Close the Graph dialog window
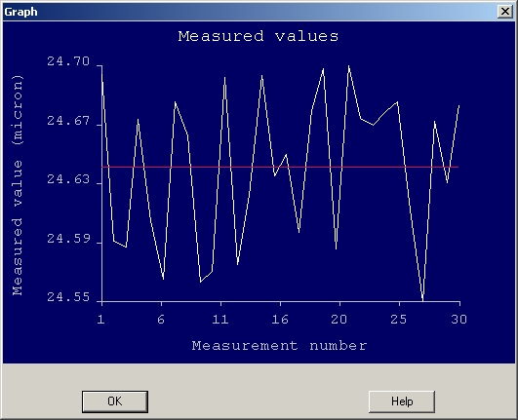 pyautogui.click(x=505, y=12)
